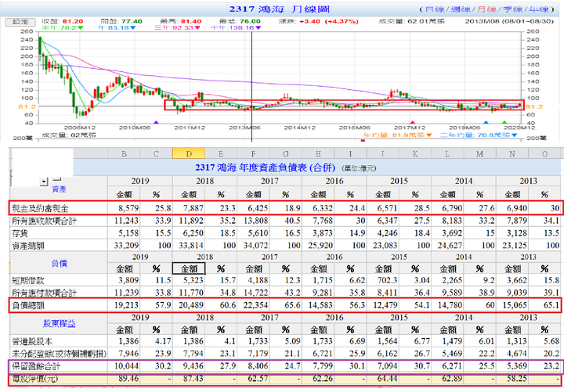The height and width of the screenshot is (392, 564).
Task: Select the 每股淨值(元) row label
Action: (34, 379)
